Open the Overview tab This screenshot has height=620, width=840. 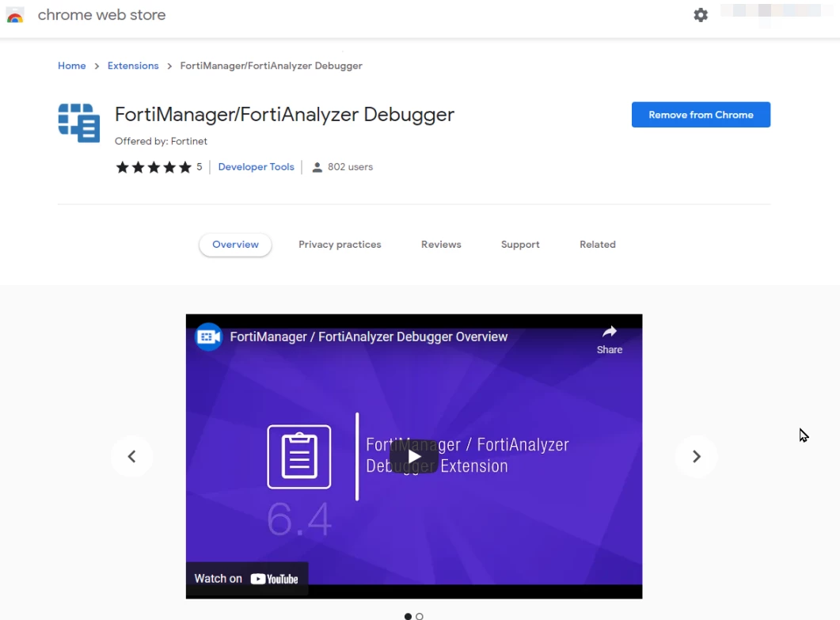pos(235,245)
